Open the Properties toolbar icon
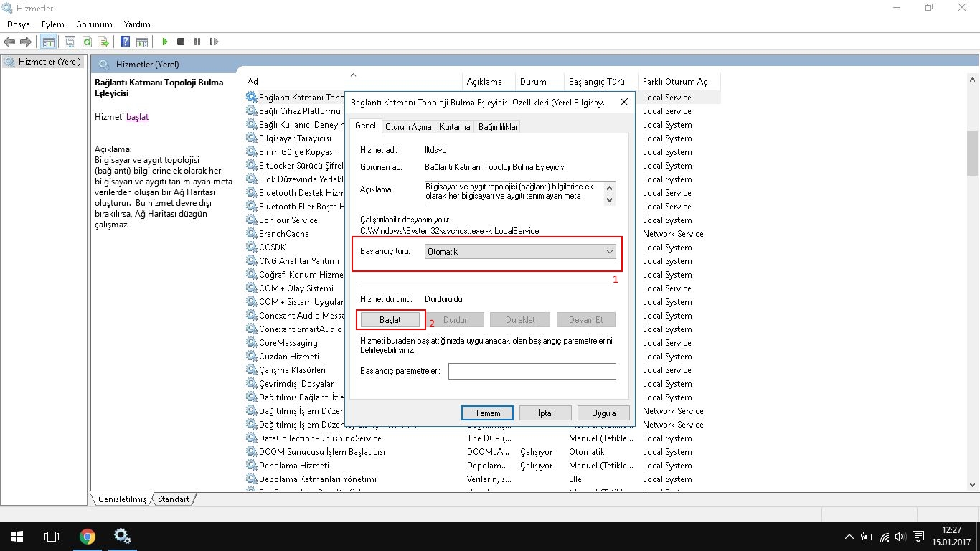The height and width of the screenshot is (551, 980). click(x=70, y=42)
